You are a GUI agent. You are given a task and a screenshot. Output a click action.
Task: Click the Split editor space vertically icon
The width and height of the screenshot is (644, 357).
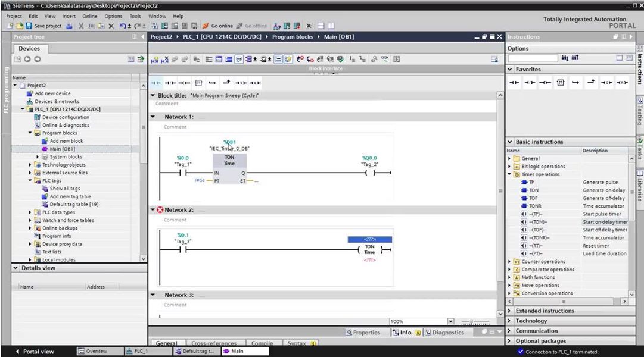331,26
